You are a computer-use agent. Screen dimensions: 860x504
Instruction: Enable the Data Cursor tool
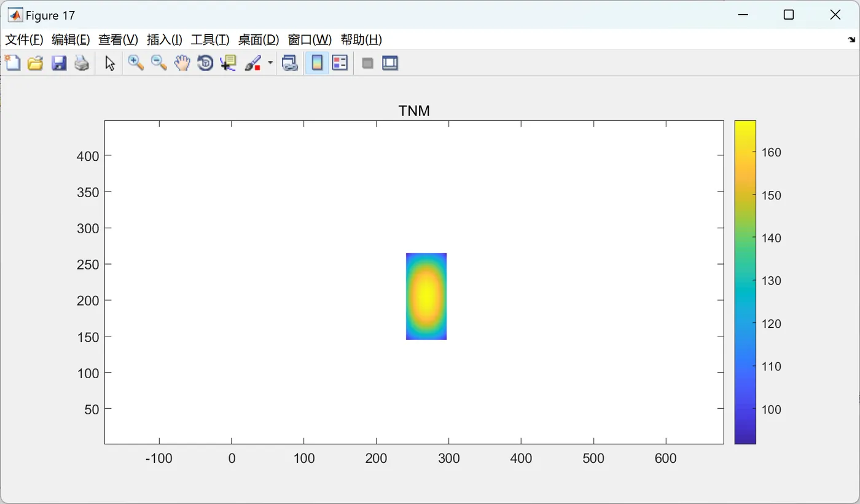coord(229,63)
